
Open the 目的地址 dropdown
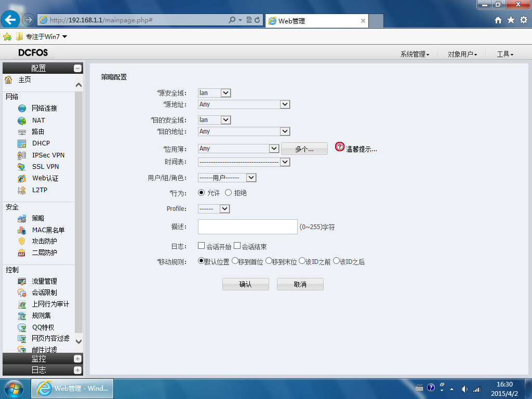[244, 131]
